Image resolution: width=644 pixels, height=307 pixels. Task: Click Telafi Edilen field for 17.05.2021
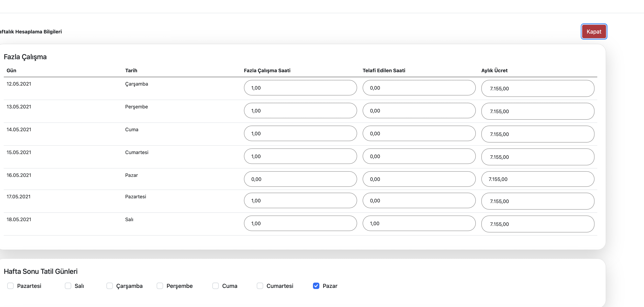coord(419,200)
